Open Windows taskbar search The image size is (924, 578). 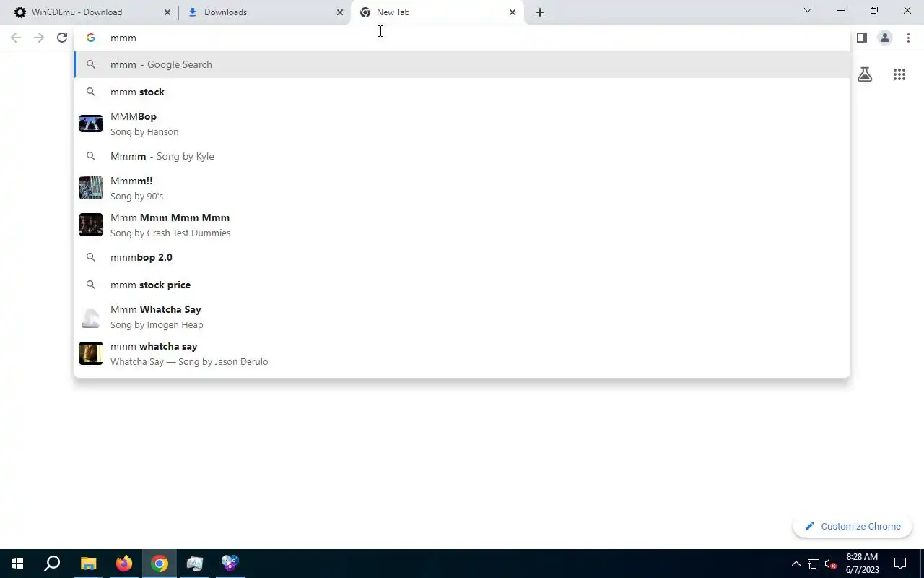click(x=52, y=564)
